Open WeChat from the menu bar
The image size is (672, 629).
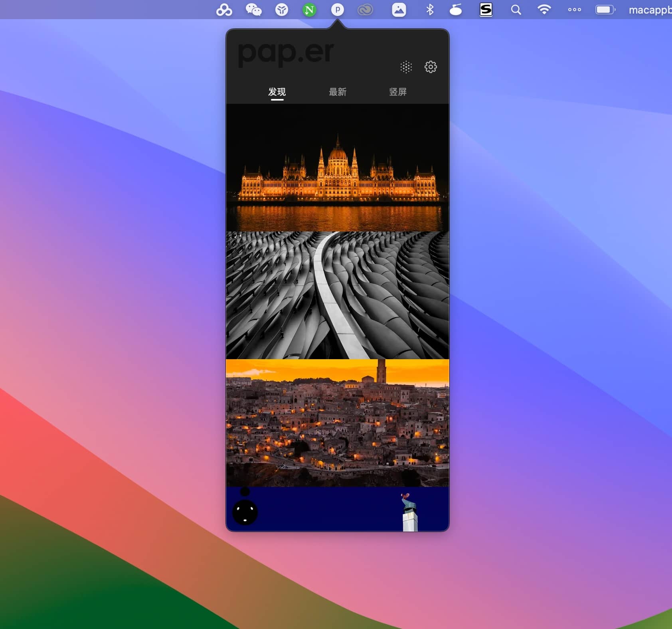[253, 10]
